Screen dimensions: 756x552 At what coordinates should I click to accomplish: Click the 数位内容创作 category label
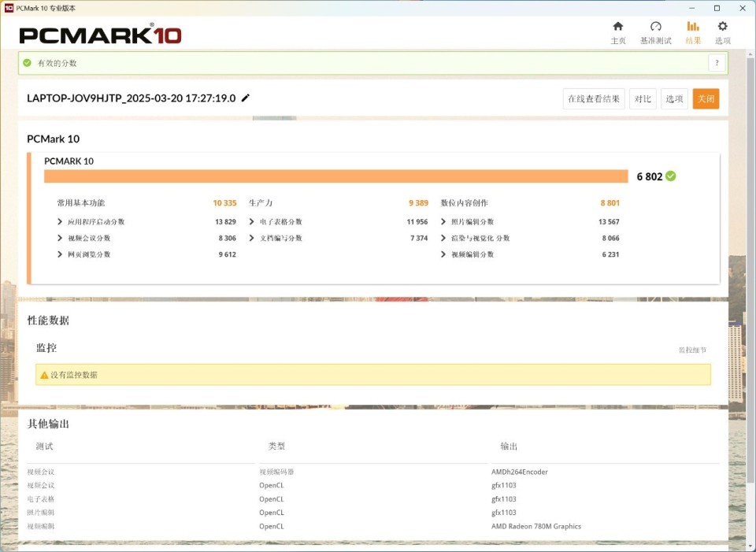click(x=465, y=203)
